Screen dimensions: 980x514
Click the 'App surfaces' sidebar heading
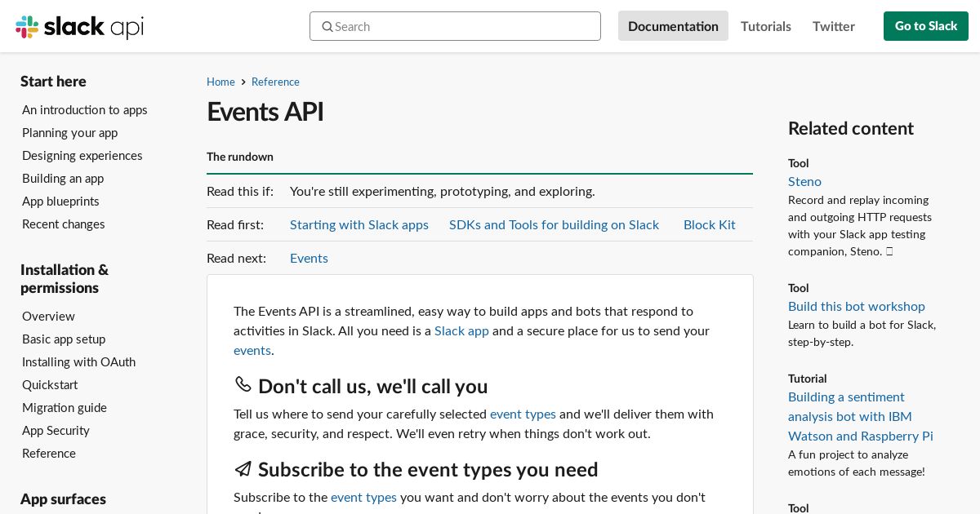point(63,498)
